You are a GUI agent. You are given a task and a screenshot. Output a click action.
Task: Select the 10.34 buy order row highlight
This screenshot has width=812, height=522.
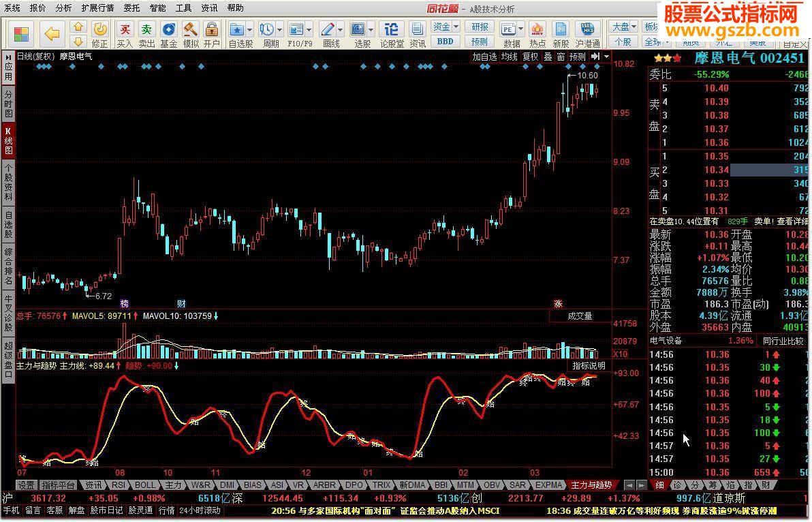coord(769,170)
